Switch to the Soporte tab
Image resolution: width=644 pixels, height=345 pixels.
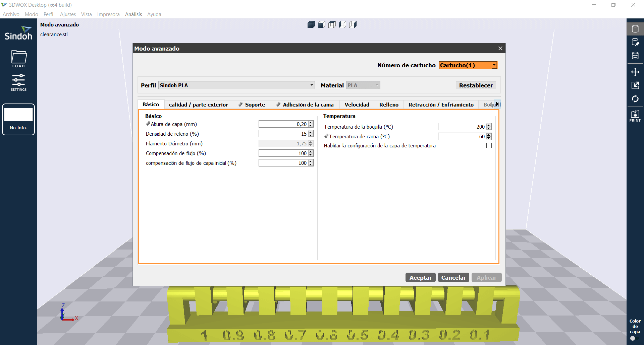point(252,105)
